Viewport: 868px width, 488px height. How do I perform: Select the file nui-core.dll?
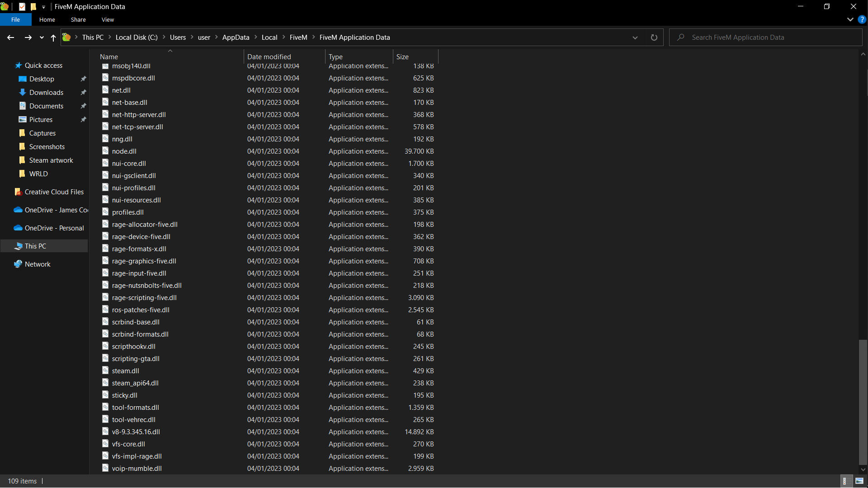point(129,164)
